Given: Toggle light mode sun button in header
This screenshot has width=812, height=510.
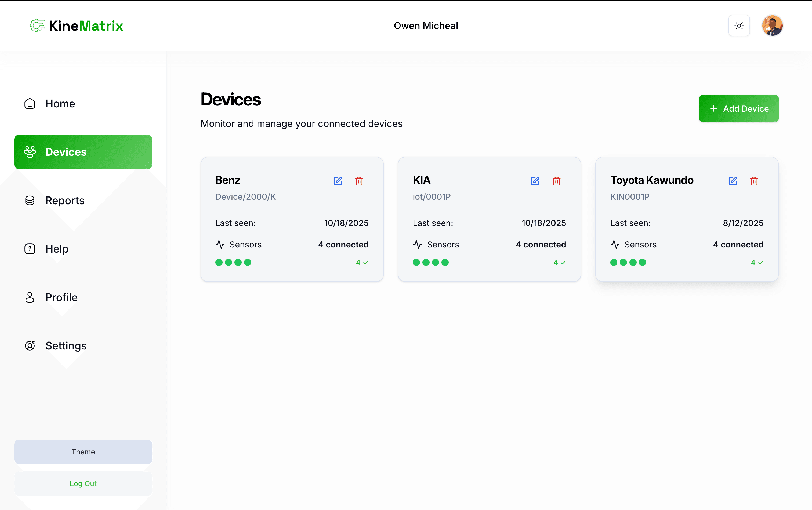Looking at the screenshot, I should point(739,25).
